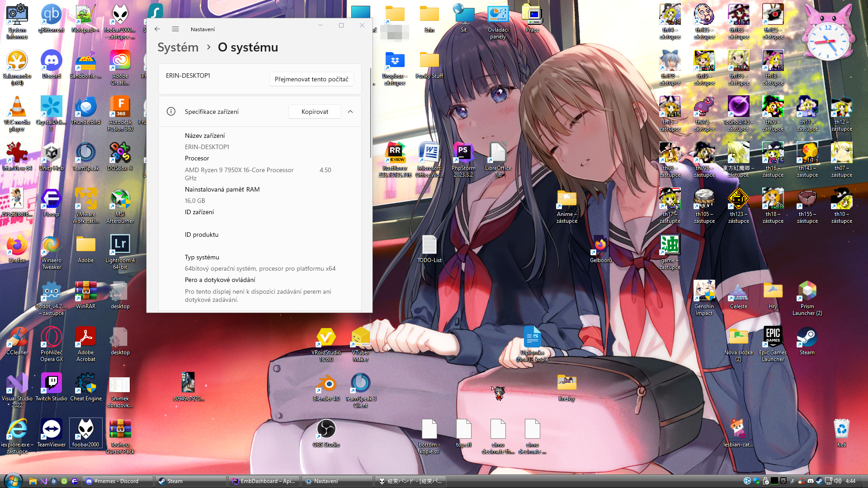Image resolution: width=868 pixels, height=488 pixels.
Task: Select the Discord desktop icon
Action: (52, 64)
